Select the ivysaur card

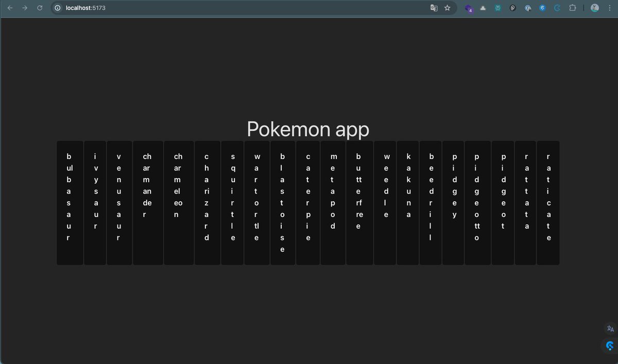point(95,203)
